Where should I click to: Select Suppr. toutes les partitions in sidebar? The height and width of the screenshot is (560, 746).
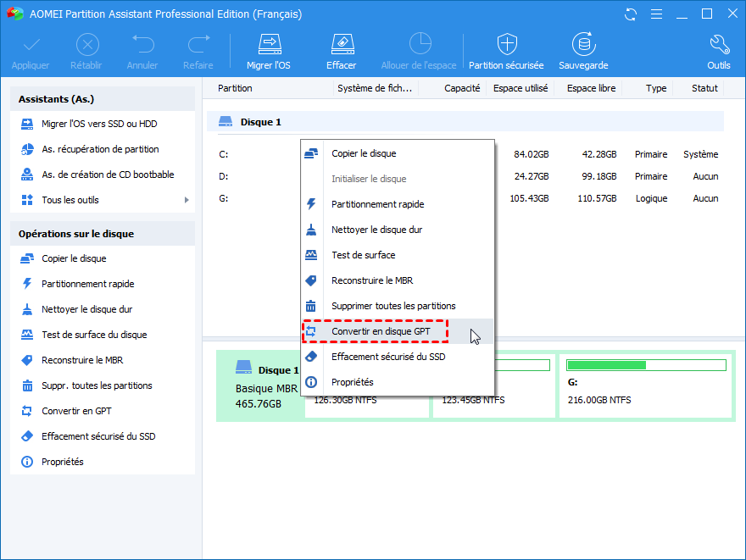103,385
